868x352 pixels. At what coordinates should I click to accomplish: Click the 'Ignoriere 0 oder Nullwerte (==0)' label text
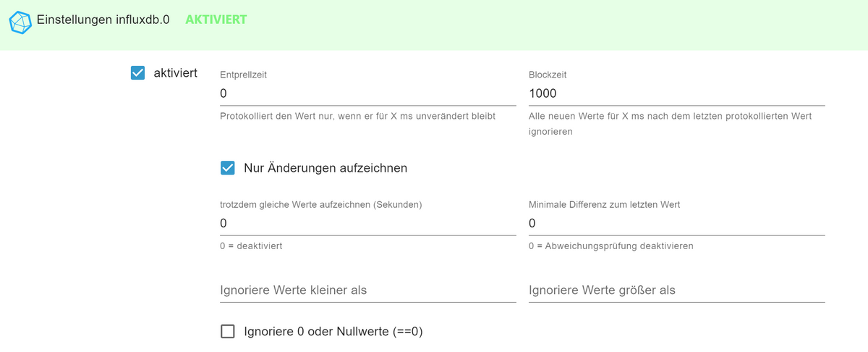click(x=333, y=332)
